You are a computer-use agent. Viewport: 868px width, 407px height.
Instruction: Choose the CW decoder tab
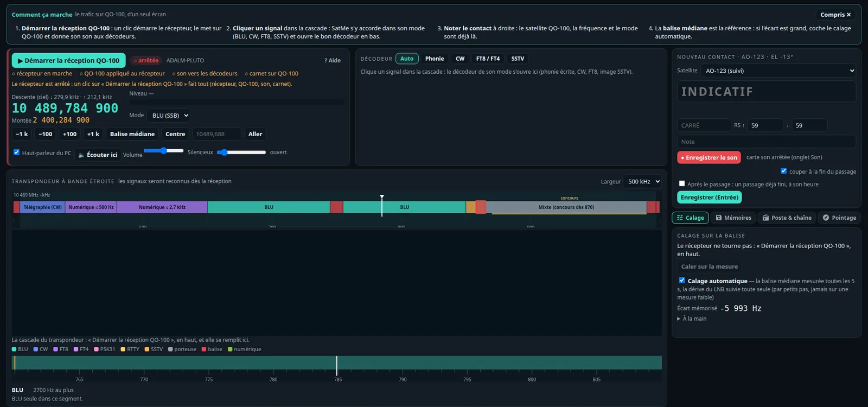[460, 59]
